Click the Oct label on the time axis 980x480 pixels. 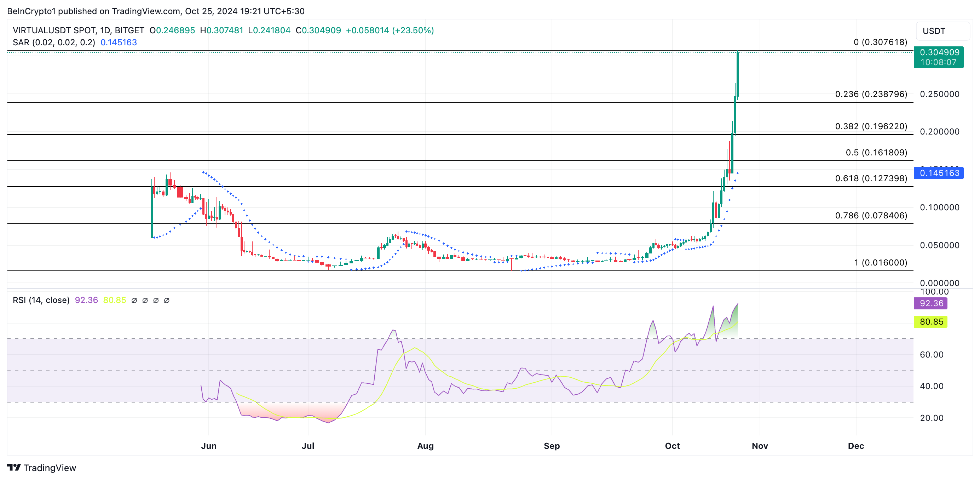[x=673, y=446]
